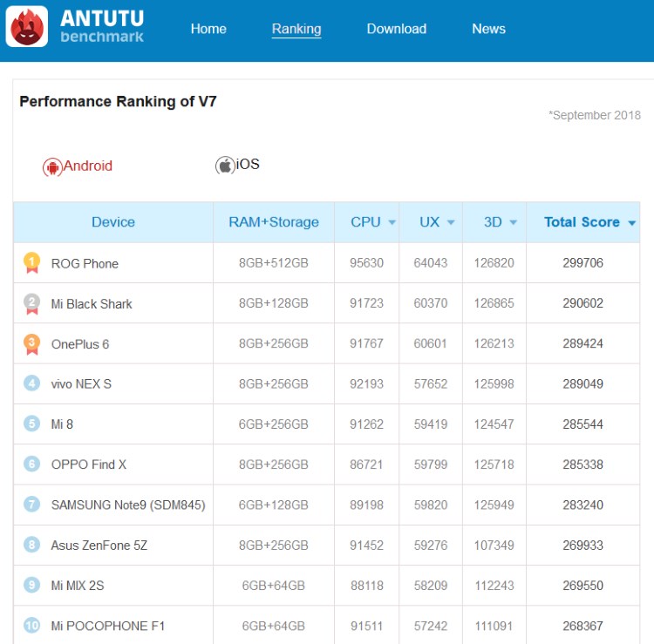Click total score 285338
The height and width of the screenshot is (644, 654).
pyautogui.click(x=582, y=464)
